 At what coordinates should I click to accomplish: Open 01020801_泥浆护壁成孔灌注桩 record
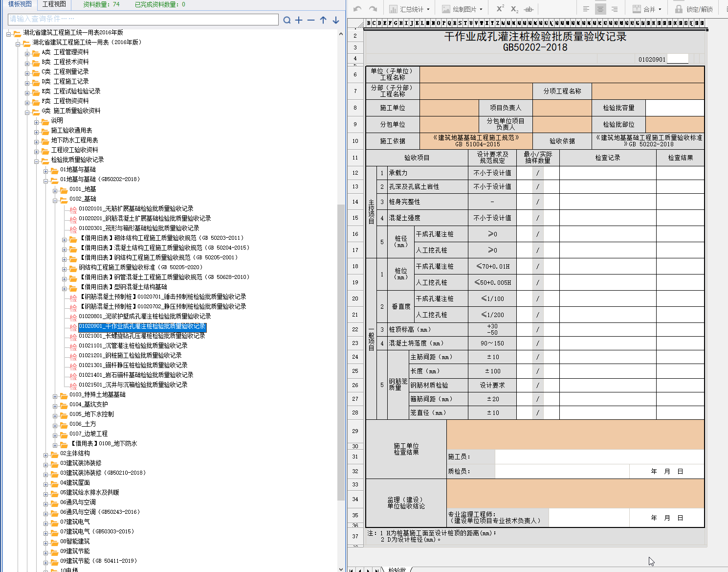tap(145, 316)
